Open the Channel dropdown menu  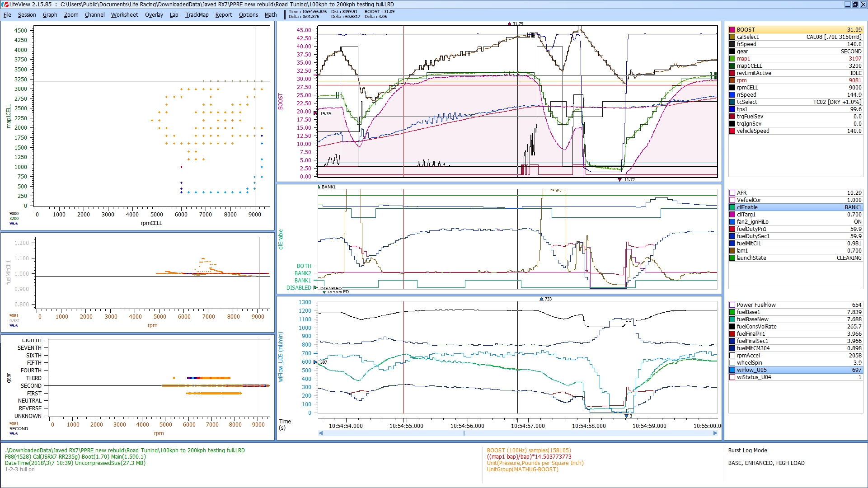(94, 15)
